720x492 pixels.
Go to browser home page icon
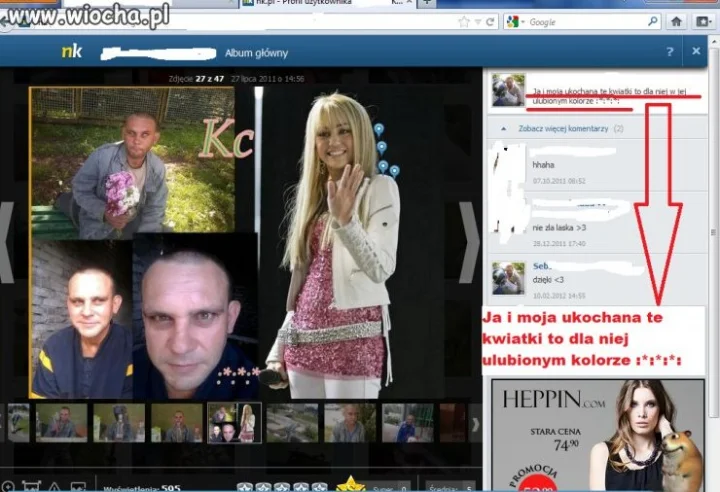point(676,22)
